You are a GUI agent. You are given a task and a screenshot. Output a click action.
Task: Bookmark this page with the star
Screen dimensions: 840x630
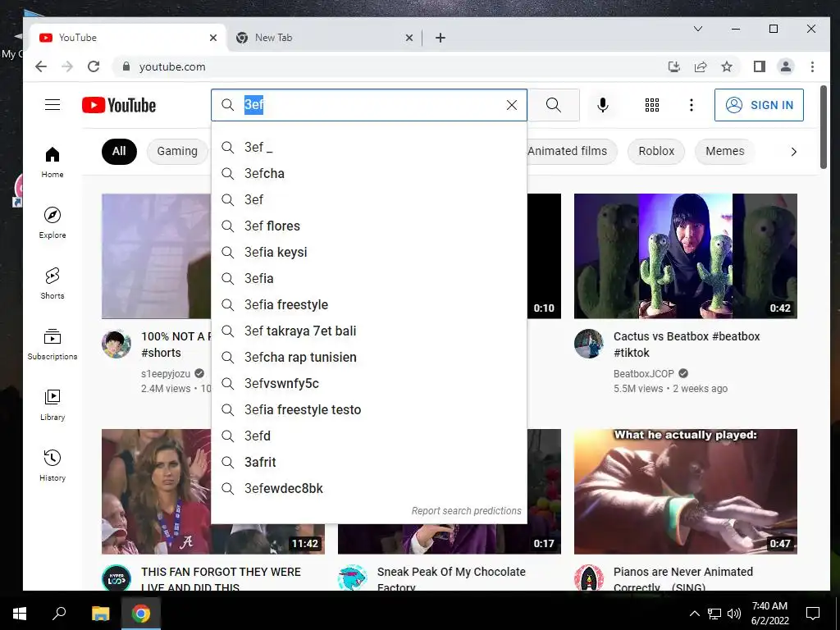point(727,66)
